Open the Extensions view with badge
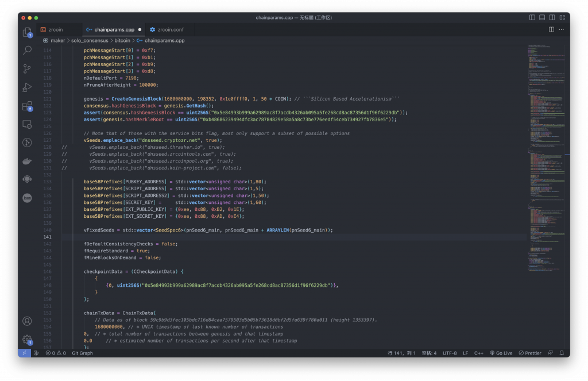Screen dimensions: 588x381 point(27,106)
